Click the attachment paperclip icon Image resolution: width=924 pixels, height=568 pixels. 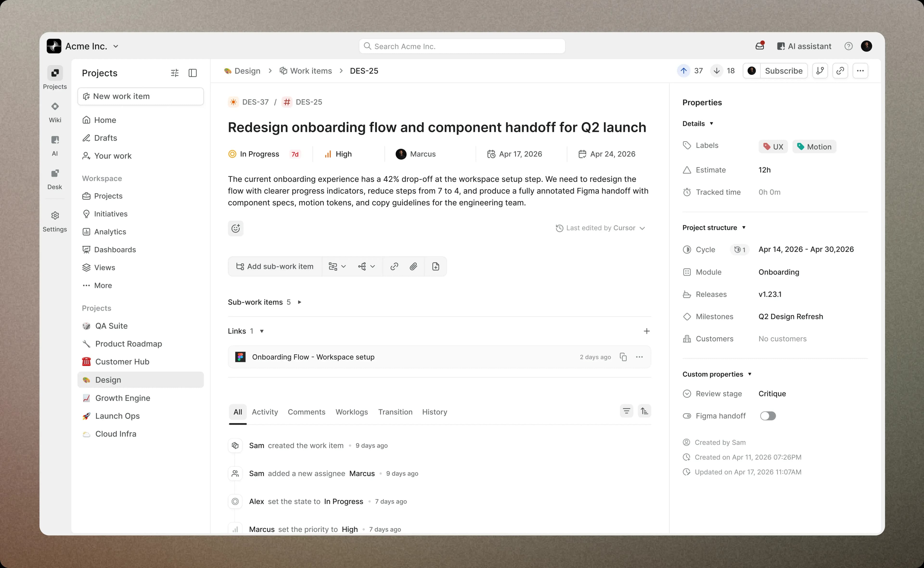(x=413, y=266)
